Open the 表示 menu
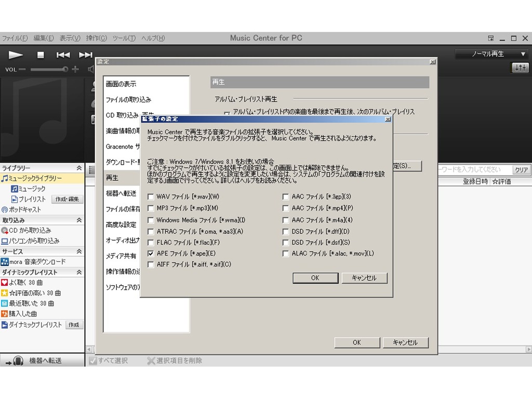532x399 pixels. click(x=70, y=38)
